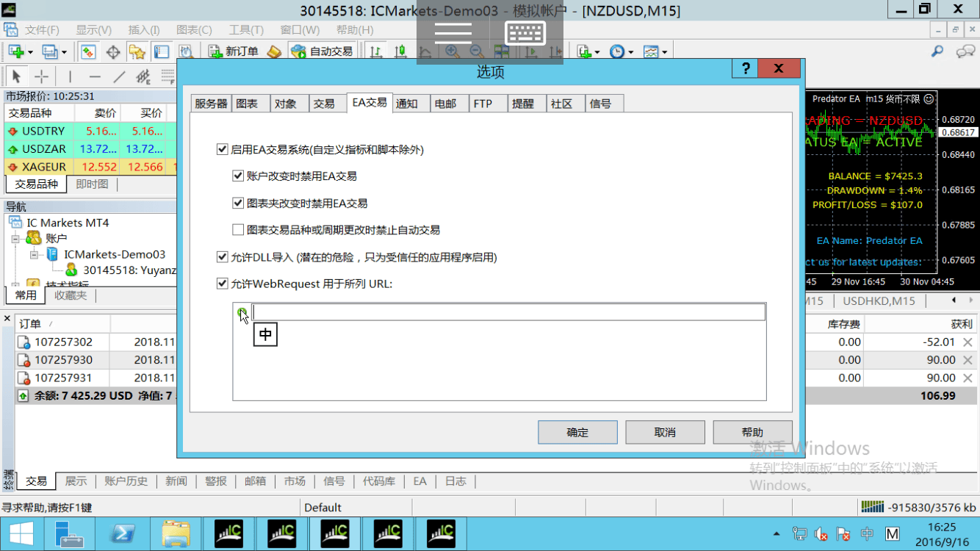Uncheck 允许WebRequest 用于所列 URL

(x=223, y=284)
